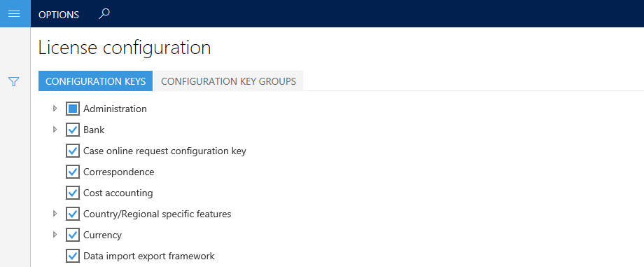The width and height of the screenshot is (644, 267).
Task: Expand the Currency tree node
Action: (55, 235)
